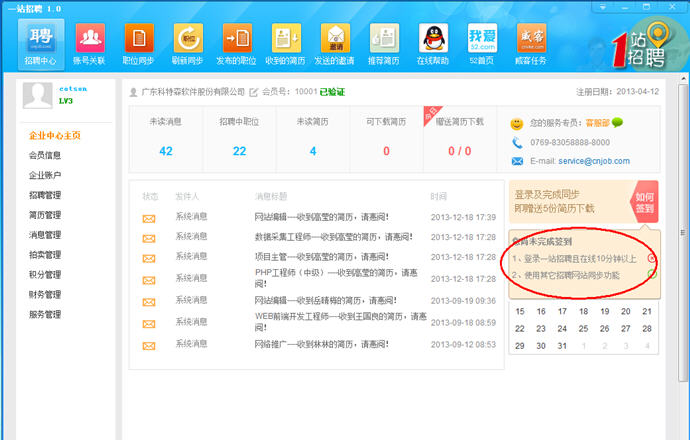Click the mail icon beside E-mail
The height and width of the screenshot is (440, 690).
point(518,161)
